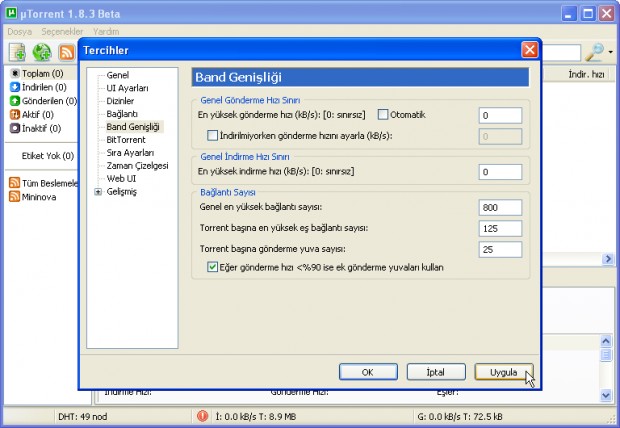Screen dimensions: 620x428
Task: Select the Toplam (0) category
Action: coord(42,74)
